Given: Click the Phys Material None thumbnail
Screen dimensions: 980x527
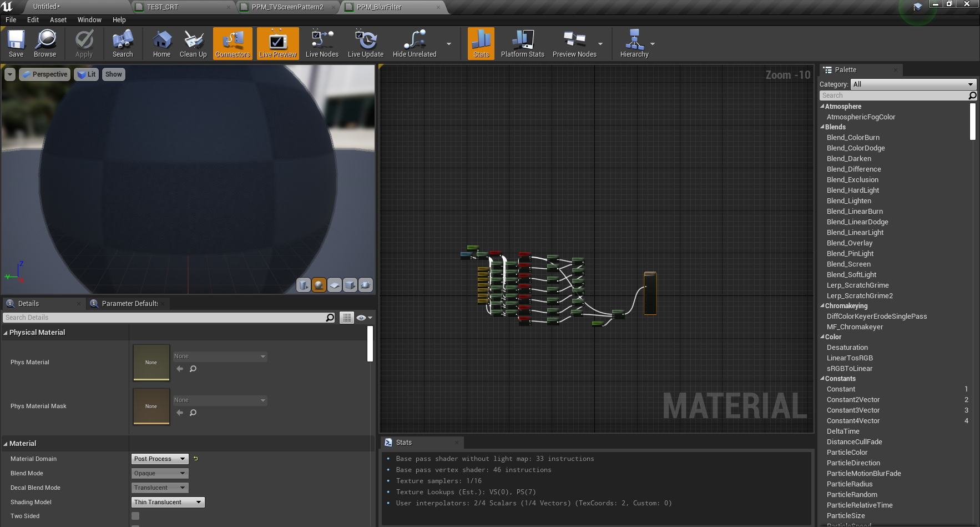Looking at the screenshot, I should coord(151,362).
